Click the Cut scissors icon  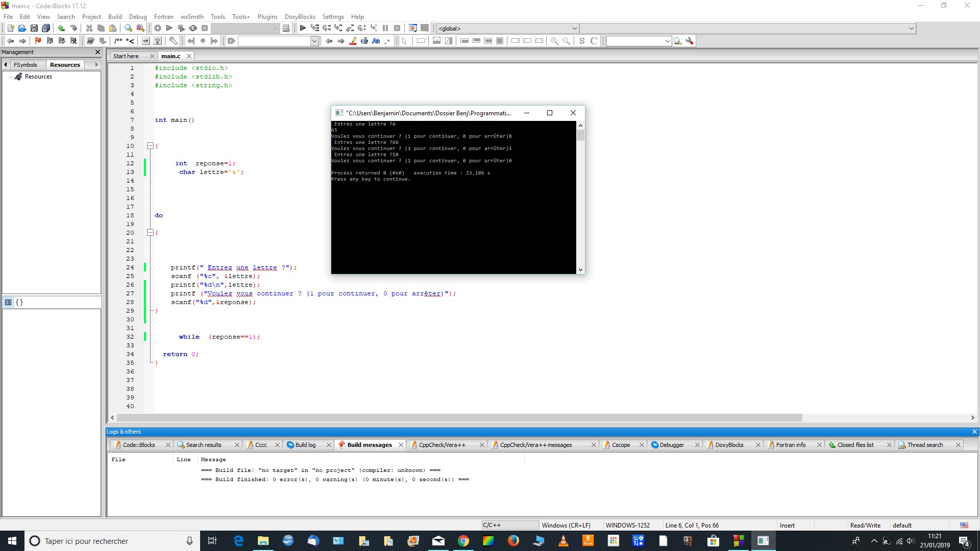point(89,28)
